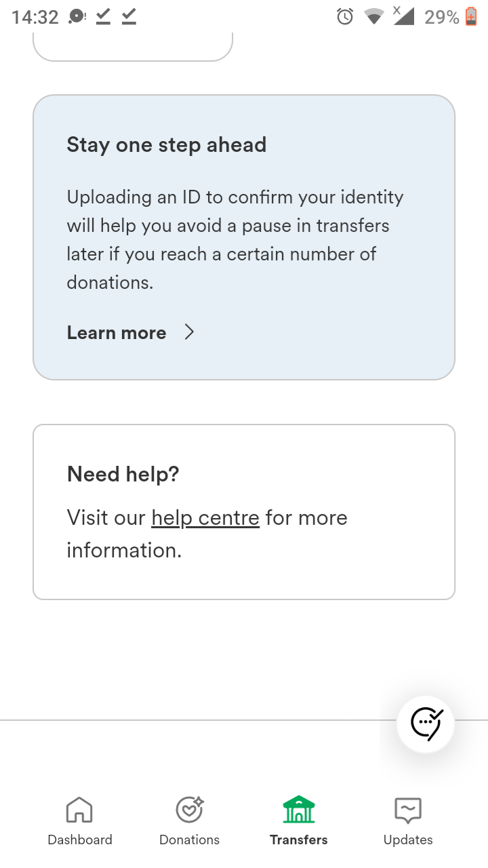Tap the first checkmark notification icon

click(103, 16)
